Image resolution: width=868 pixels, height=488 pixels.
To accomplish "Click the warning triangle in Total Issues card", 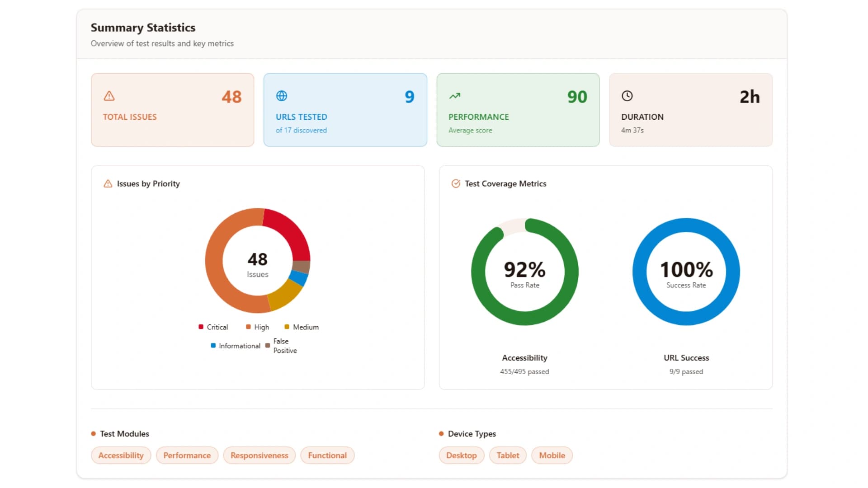I will pos(109,96).
